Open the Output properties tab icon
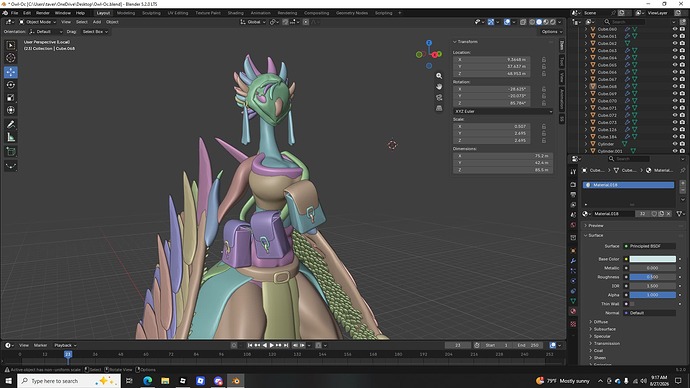690x388 pixels. click(573, 194)
